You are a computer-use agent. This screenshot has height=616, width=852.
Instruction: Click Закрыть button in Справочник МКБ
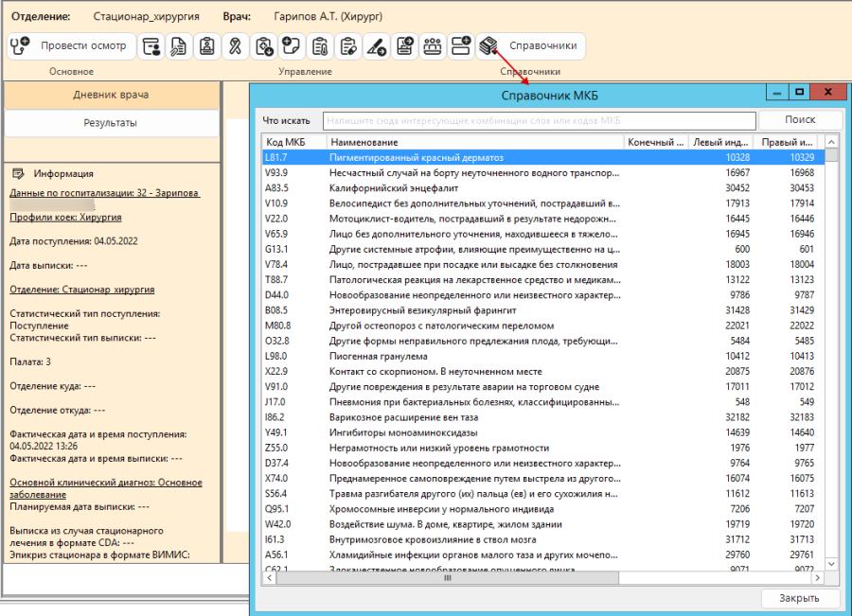(x=799, y=598)
